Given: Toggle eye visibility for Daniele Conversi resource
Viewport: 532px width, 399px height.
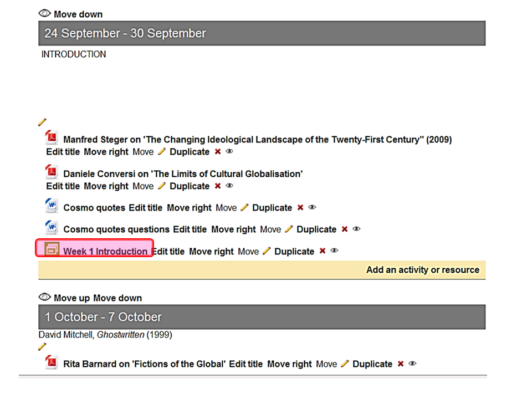Looking at the screenshot, I should pos(229,186).
